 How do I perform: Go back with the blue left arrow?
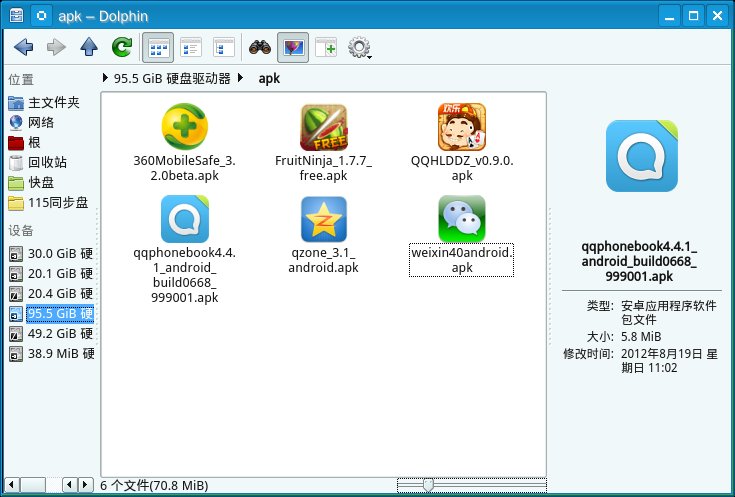(23, 47)
